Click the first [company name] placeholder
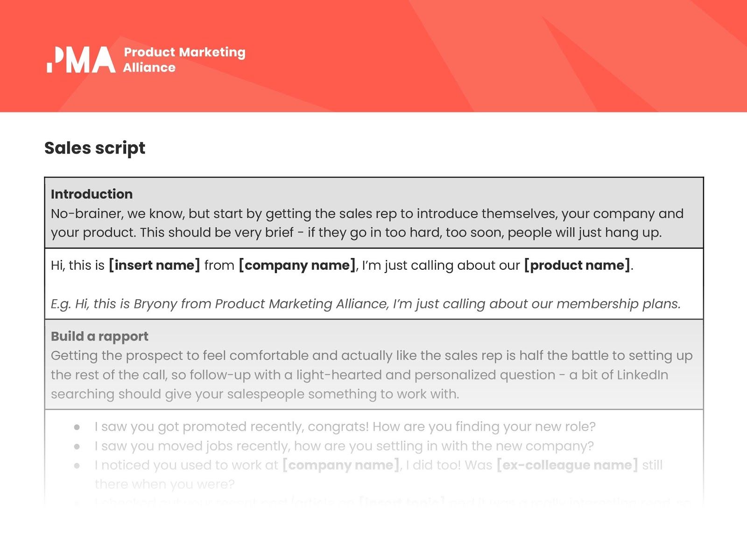 [297, 265]
